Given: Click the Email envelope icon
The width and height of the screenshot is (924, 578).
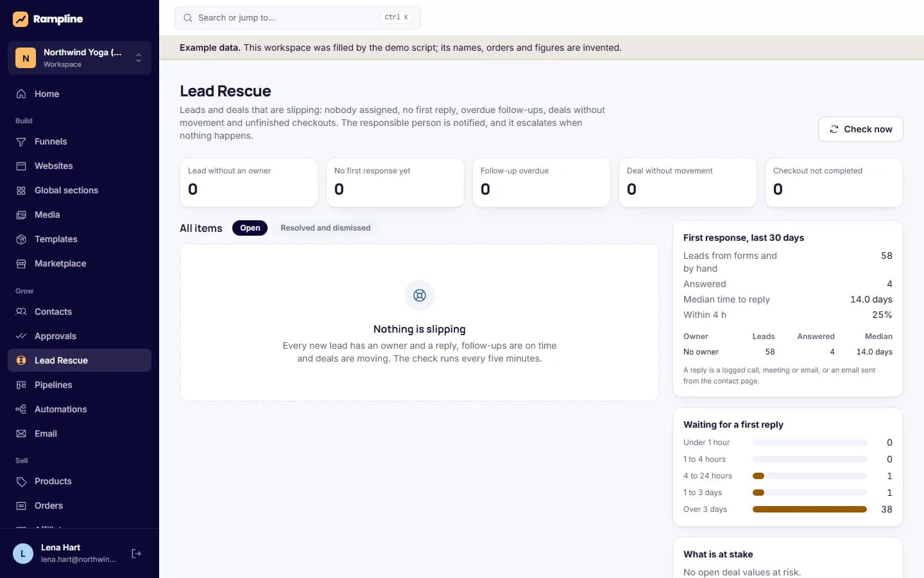Looking at the screenshot, I should click(x=21, y=433).
